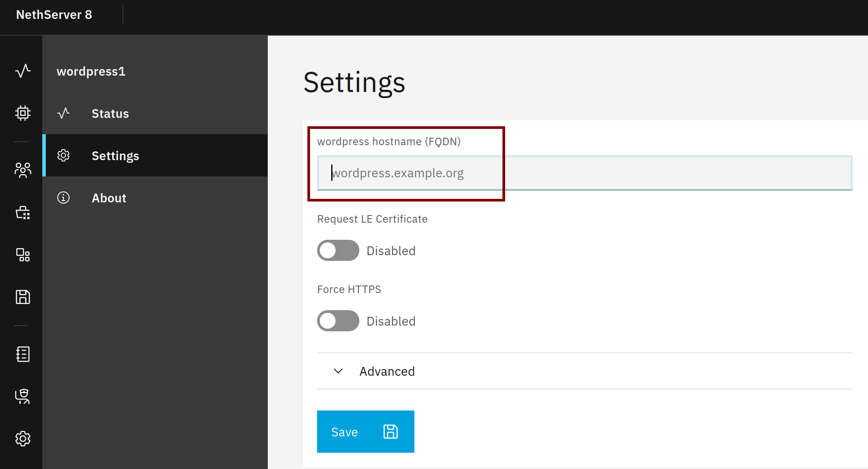868x469 pixels.
Task: Open the Nodes chip icon
Action: 22,113
